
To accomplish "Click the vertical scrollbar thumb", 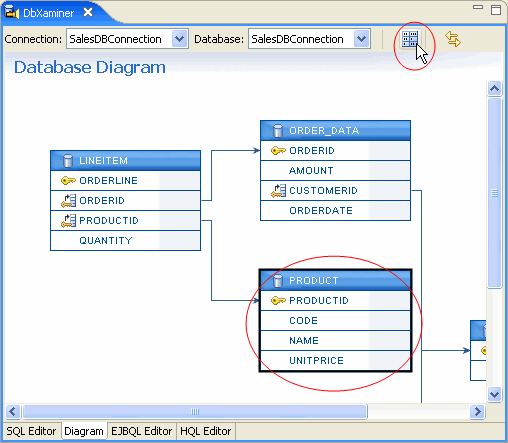I will (x=494, y=193).
